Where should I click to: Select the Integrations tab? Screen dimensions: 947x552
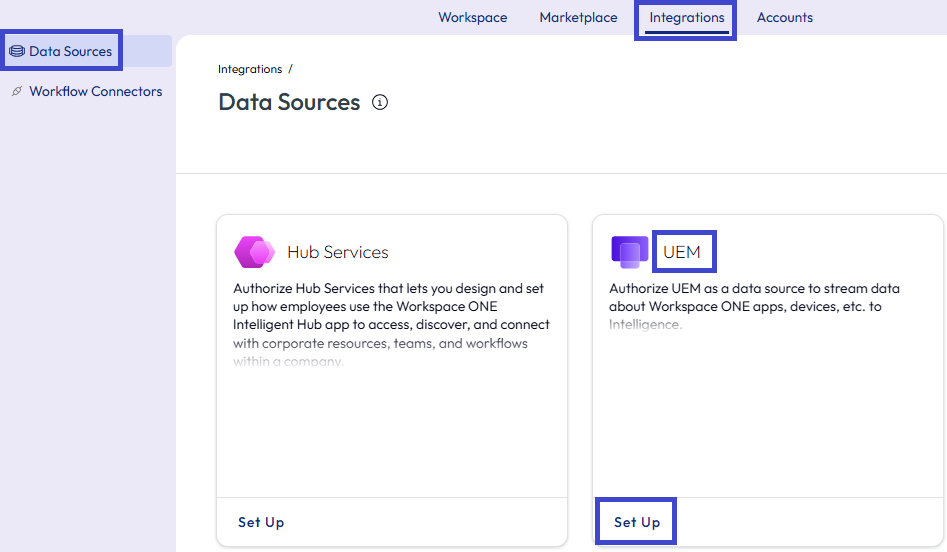[x=687, y=18]
